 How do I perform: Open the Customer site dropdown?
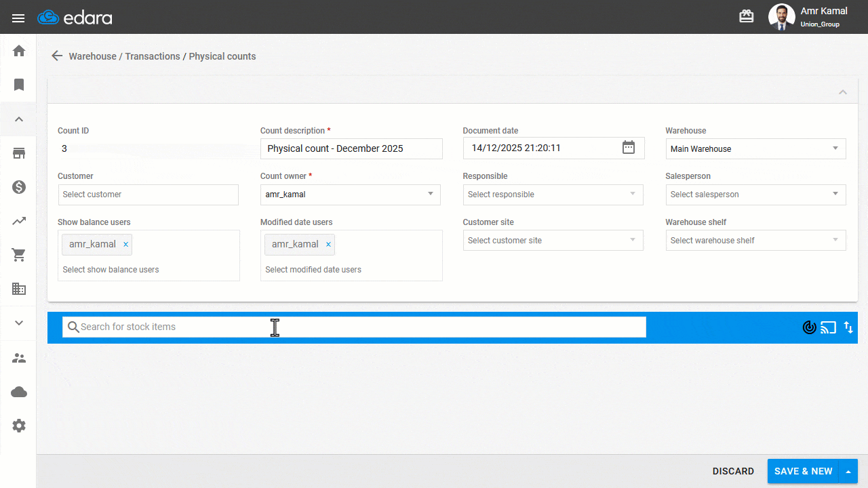click(x=553, y=241)
